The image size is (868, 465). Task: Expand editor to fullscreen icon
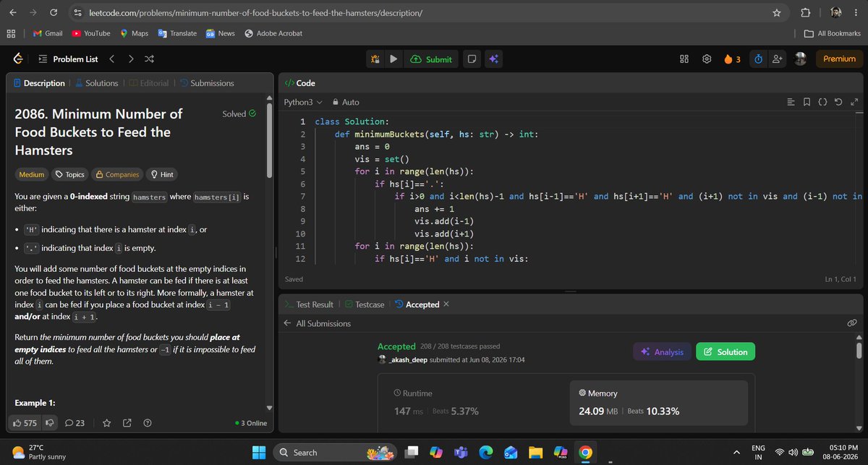tap(854, 103)
